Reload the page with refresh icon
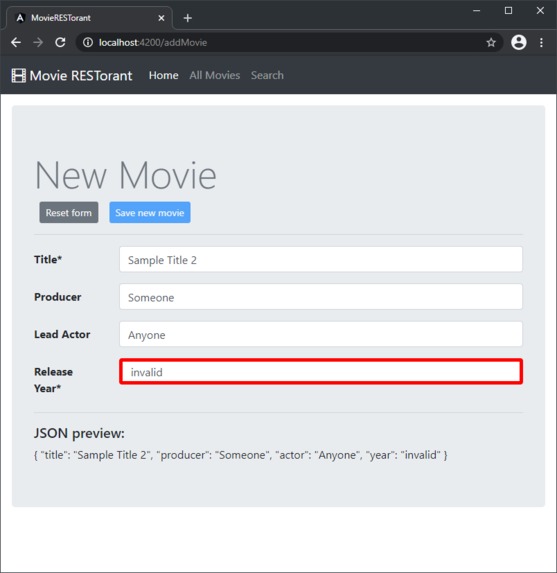Screen dimensions: 557x573 coord(60,43)
